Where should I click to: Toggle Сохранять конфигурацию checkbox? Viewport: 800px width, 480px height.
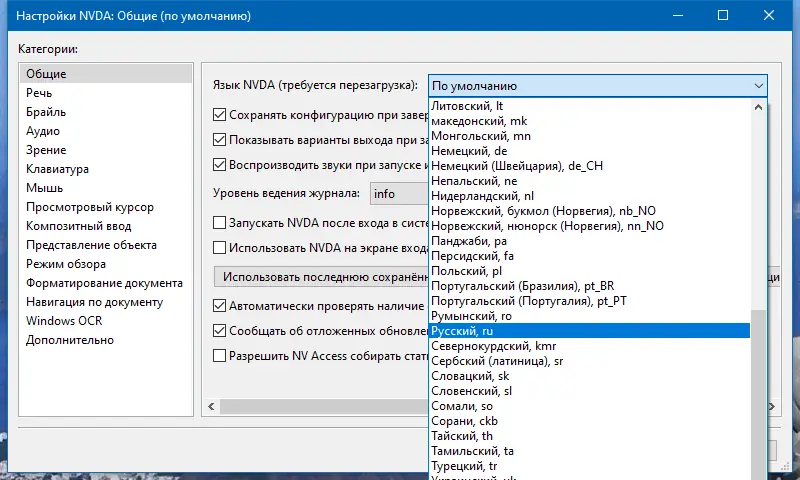point(221,115)
